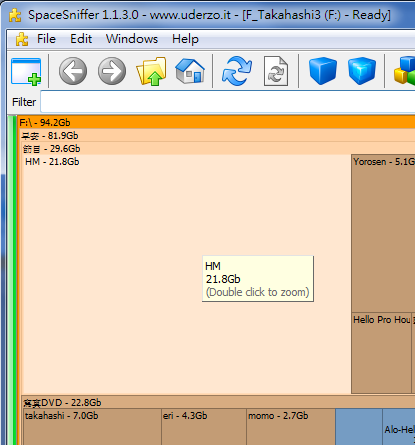
Task: Click the first blue cube icon
Action: [323, 71]
